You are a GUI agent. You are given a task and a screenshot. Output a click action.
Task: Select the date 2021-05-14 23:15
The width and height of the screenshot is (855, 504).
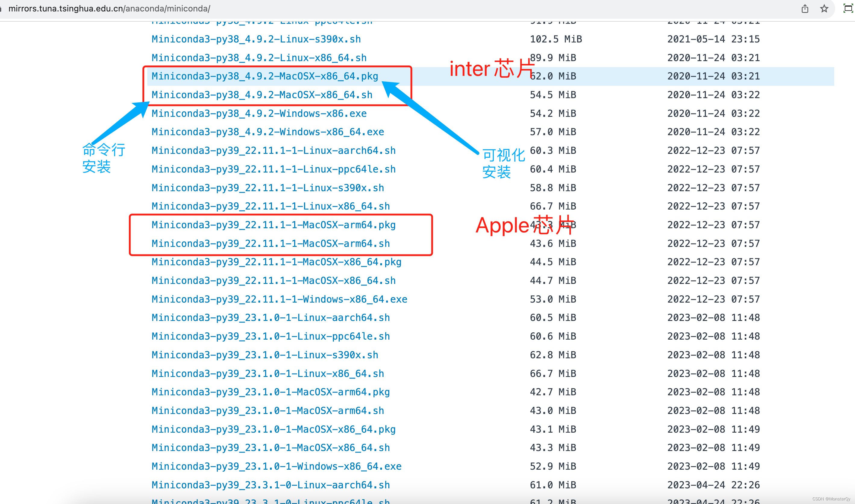point(713,39)
